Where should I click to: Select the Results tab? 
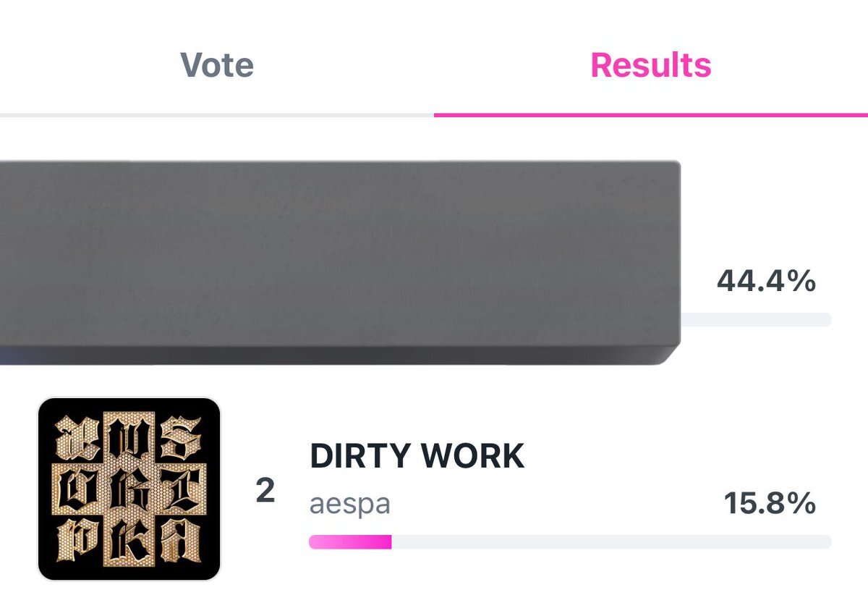(x=651, y=65)
